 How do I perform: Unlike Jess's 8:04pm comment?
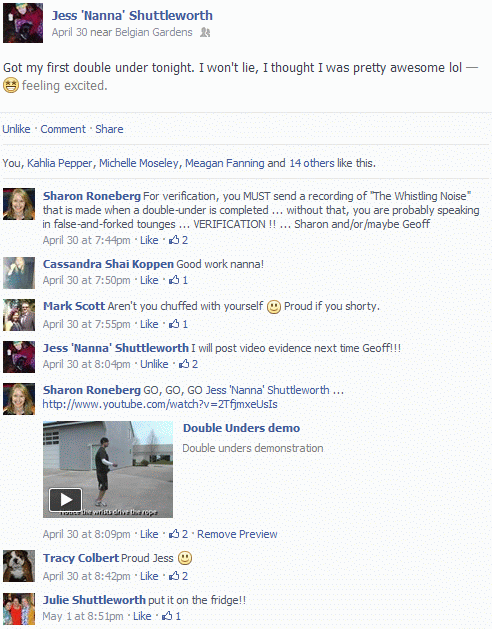[154, 364]
